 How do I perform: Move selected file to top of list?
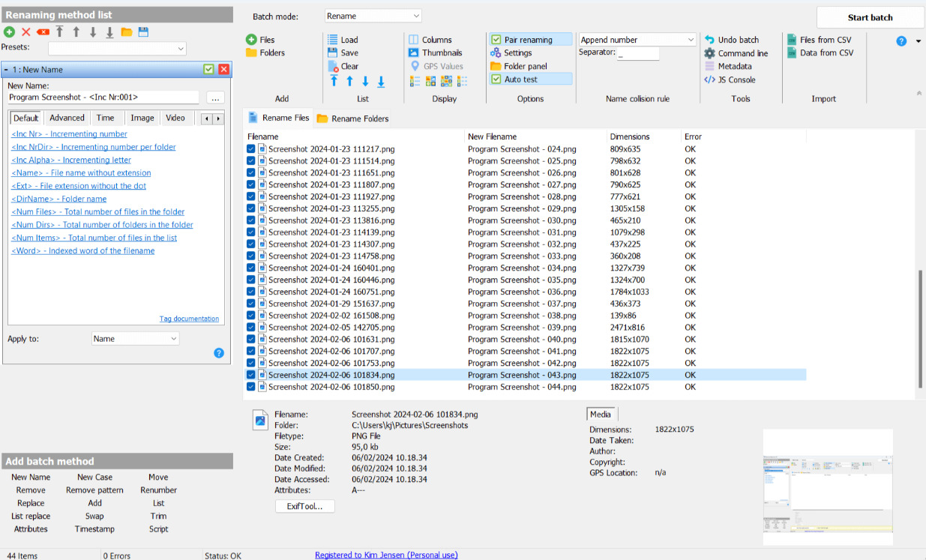click(334, 81)
